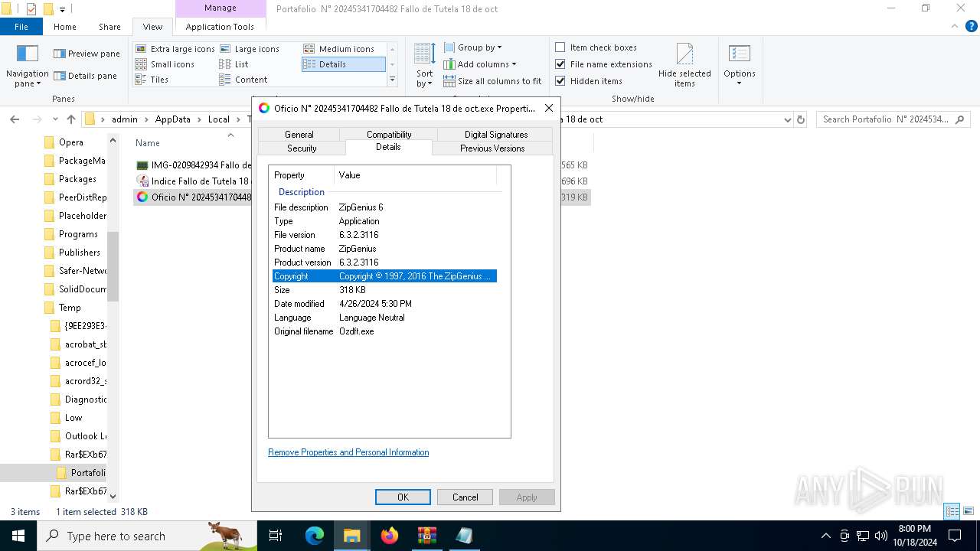Expand the AppData breadcrumb chevron
The width and height of the screenshot is (980, 551).
click(200, 119)
